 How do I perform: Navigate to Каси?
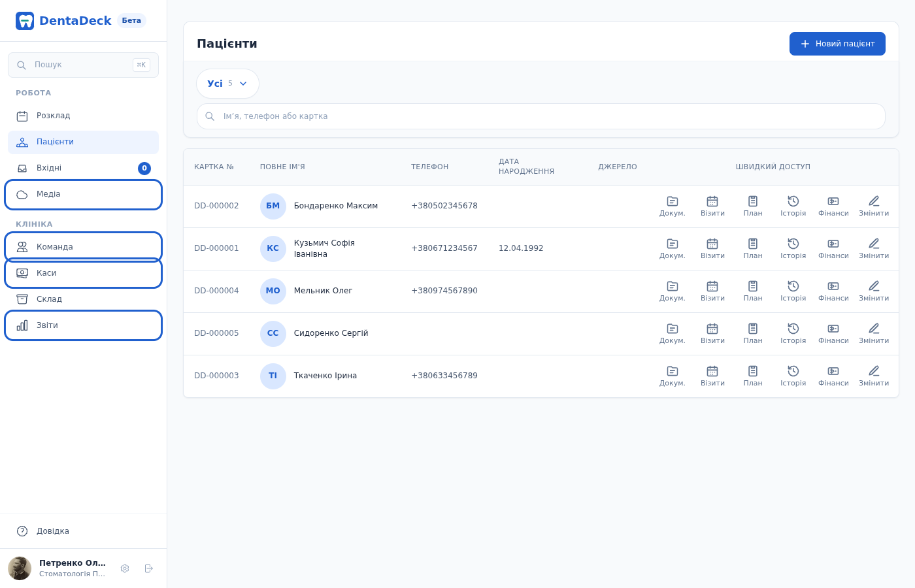(x=83, y=273)
